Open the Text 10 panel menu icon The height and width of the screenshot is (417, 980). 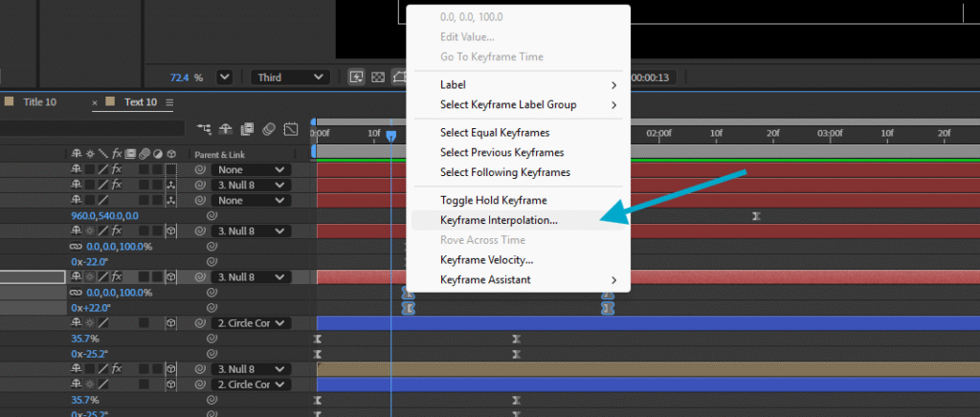[x=169, y=102]
